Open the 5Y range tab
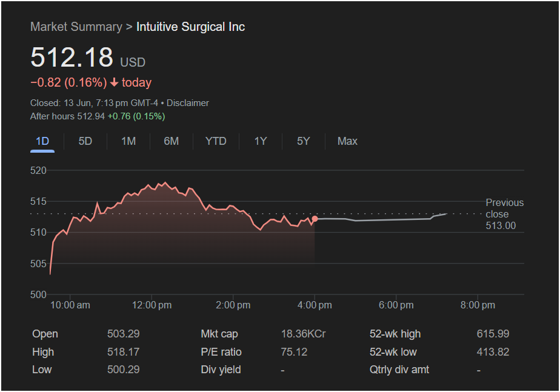 [x=304, y=141]
